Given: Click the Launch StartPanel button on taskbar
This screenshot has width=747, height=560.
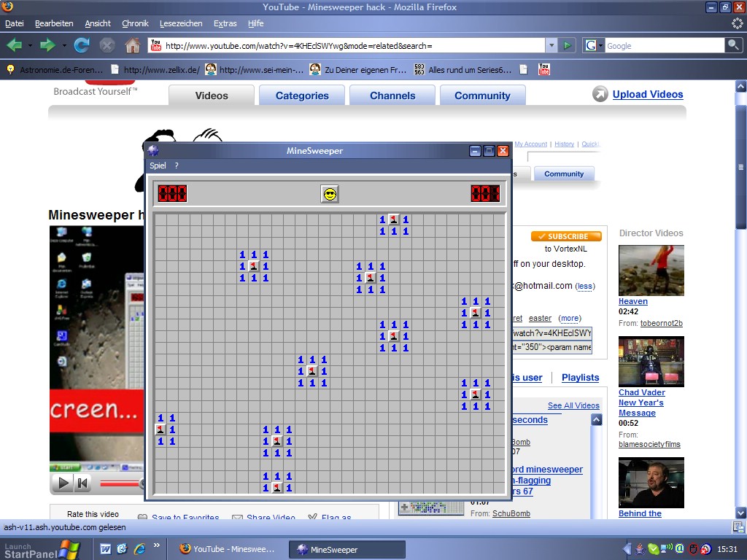Looking at the screenshot, I should coord(40,549).
